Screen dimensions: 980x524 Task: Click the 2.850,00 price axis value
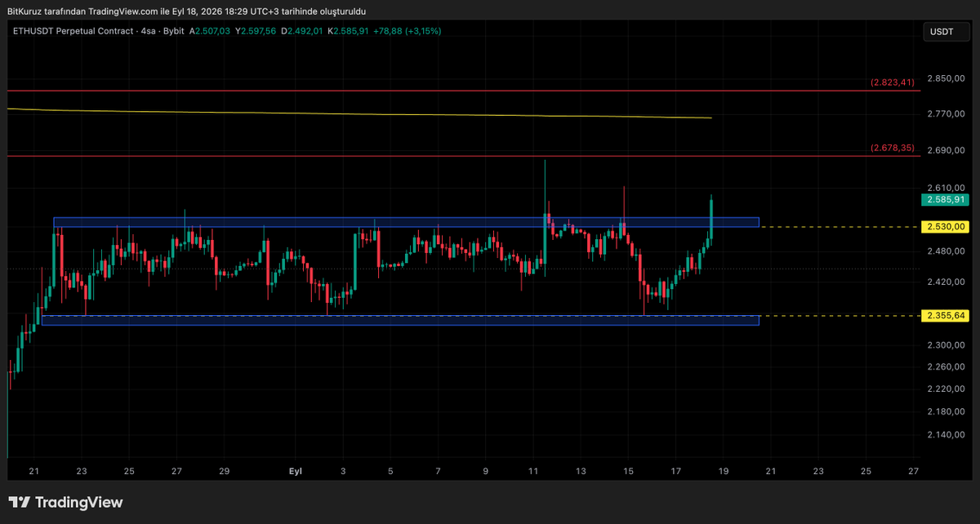pyautogui.click(x=946, y=78)
